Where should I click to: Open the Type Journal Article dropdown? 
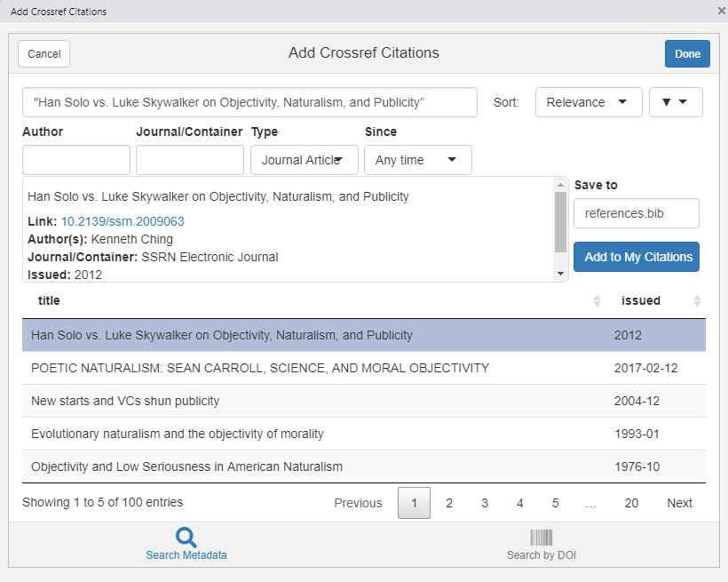pos(304,160)
